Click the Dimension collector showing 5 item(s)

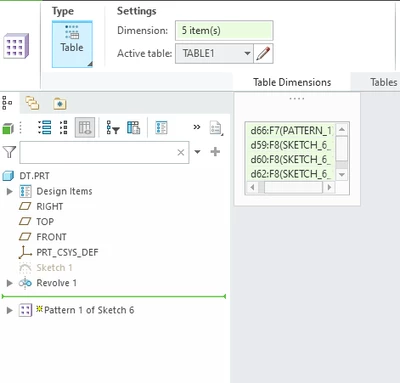[224, 30]
